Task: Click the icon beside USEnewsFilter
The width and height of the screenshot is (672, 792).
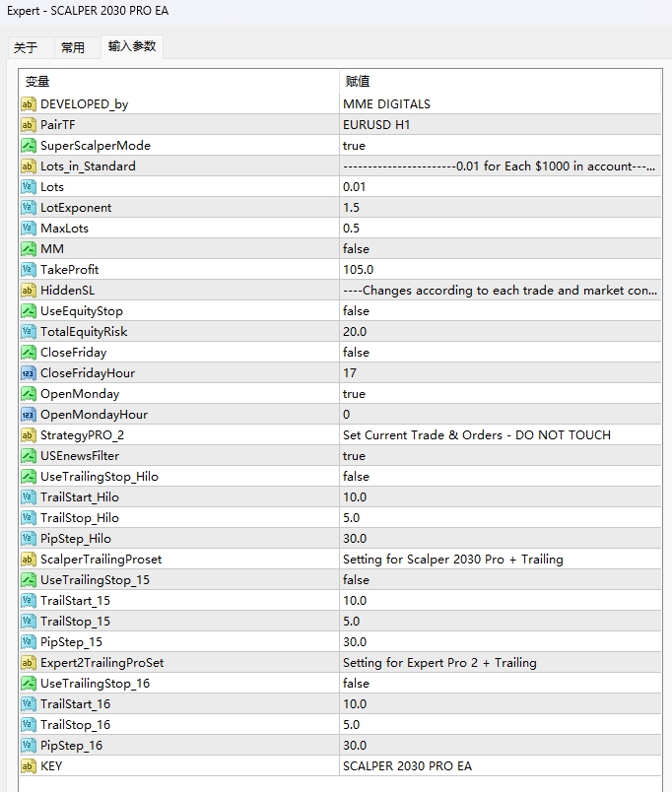Action: click(x=28, y=456)
